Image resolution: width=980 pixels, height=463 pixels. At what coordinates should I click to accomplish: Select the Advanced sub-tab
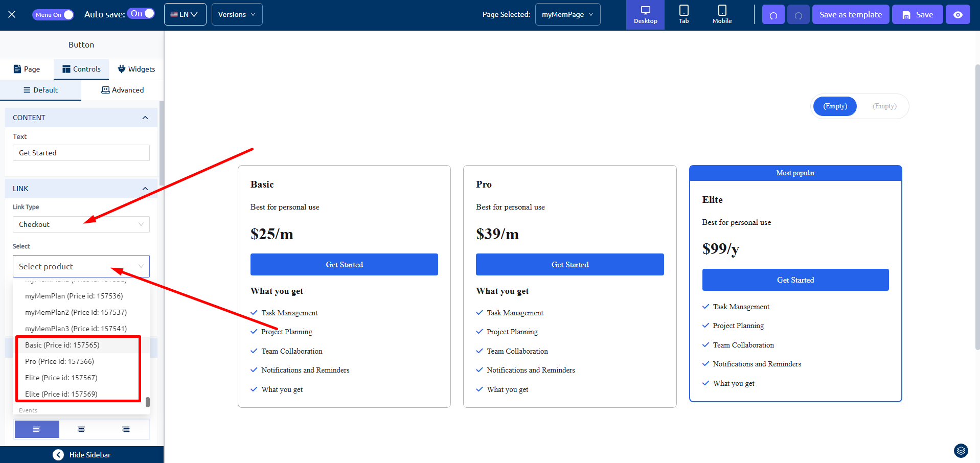tap(123, 90)
